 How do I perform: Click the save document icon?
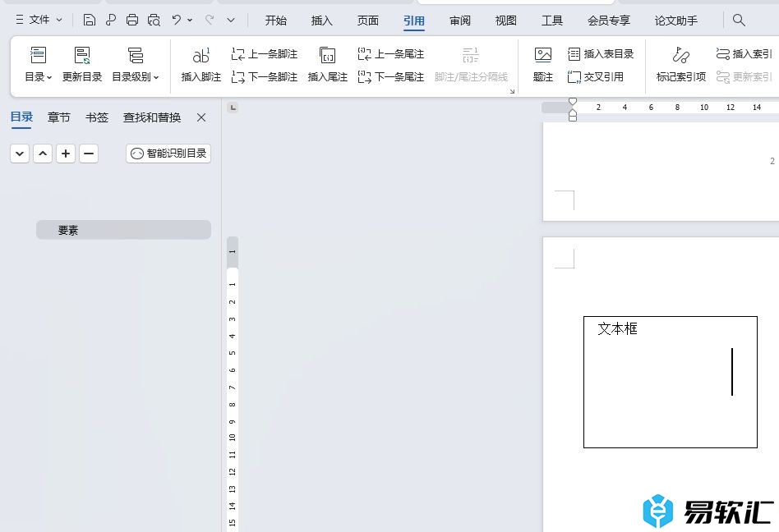(90, 20)
